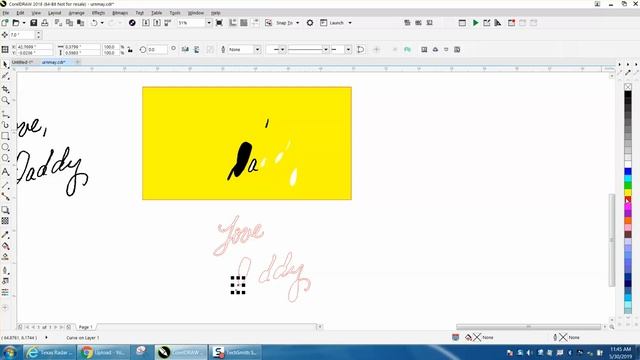Pick the yellow swatch in palette
The height and width of the screenshot is (360, 640).
[628, 192]
